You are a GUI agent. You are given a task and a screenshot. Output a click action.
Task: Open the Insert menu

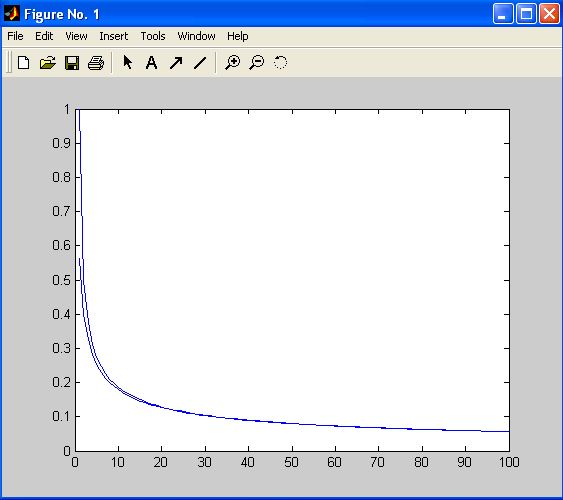113,36
